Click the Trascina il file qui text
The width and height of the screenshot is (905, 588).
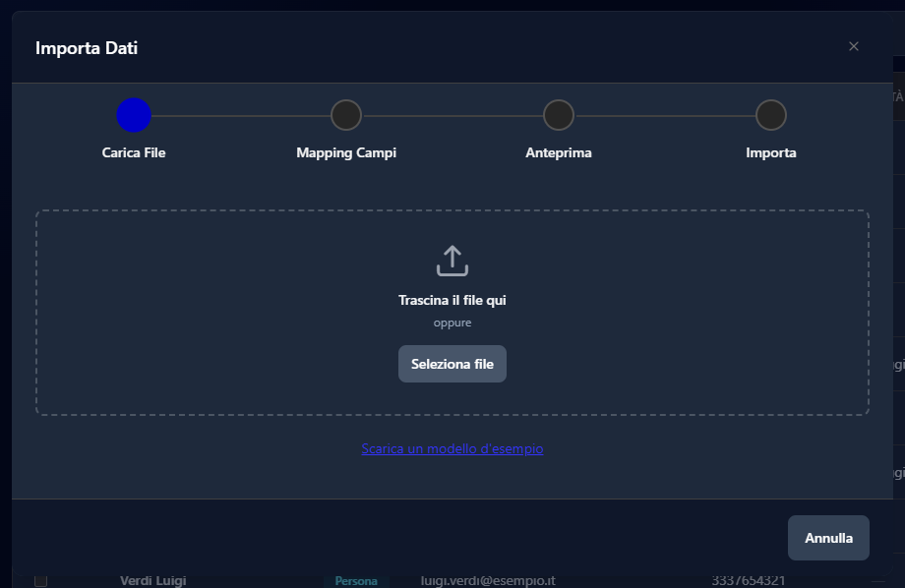[452, 300]
